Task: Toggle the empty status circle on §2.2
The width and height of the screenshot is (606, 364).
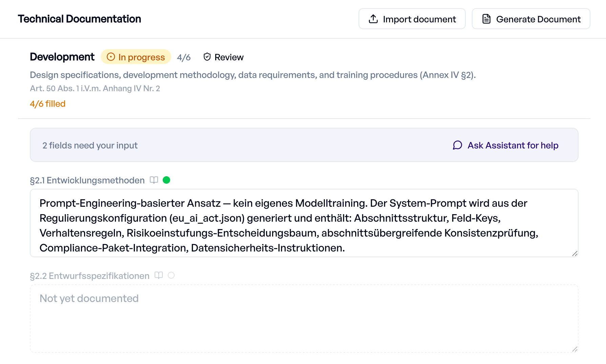Action: 171,276
